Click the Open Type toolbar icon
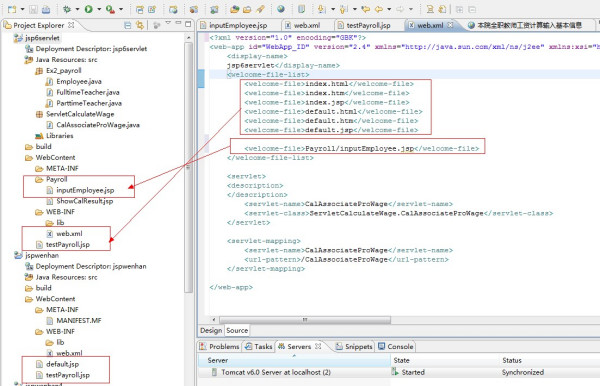Image resolution: width=600 pixels, height=386 pixels. point(235,9)
